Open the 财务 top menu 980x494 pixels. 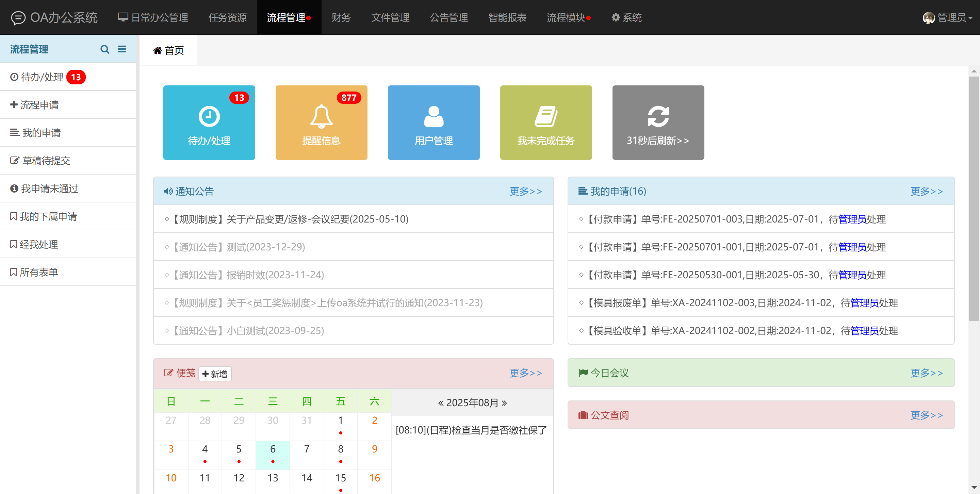pyautogui.click(x=341, y=17)
